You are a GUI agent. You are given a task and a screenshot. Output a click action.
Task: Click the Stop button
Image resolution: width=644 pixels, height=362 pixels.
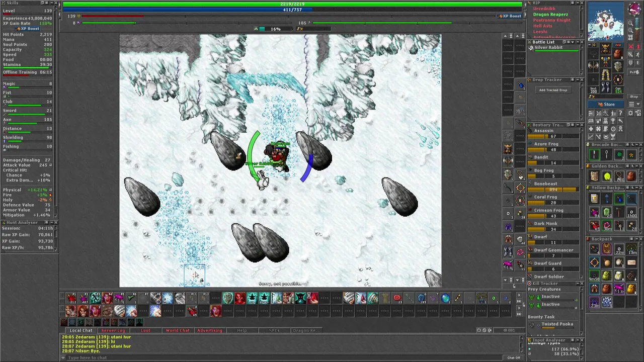(x=634, y=97)
